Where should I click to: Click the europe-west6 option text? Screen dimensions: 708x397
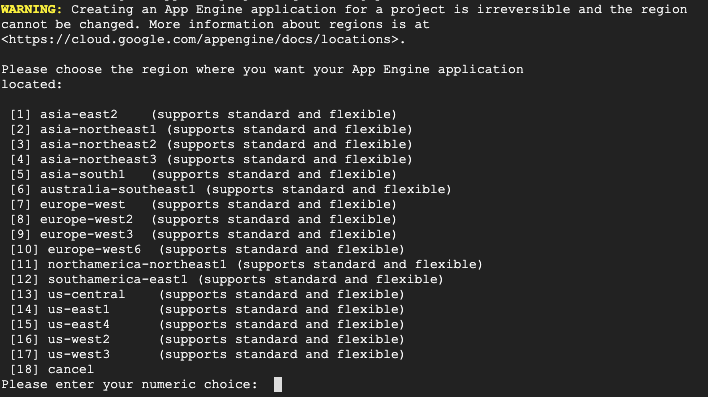coord(94,249)
